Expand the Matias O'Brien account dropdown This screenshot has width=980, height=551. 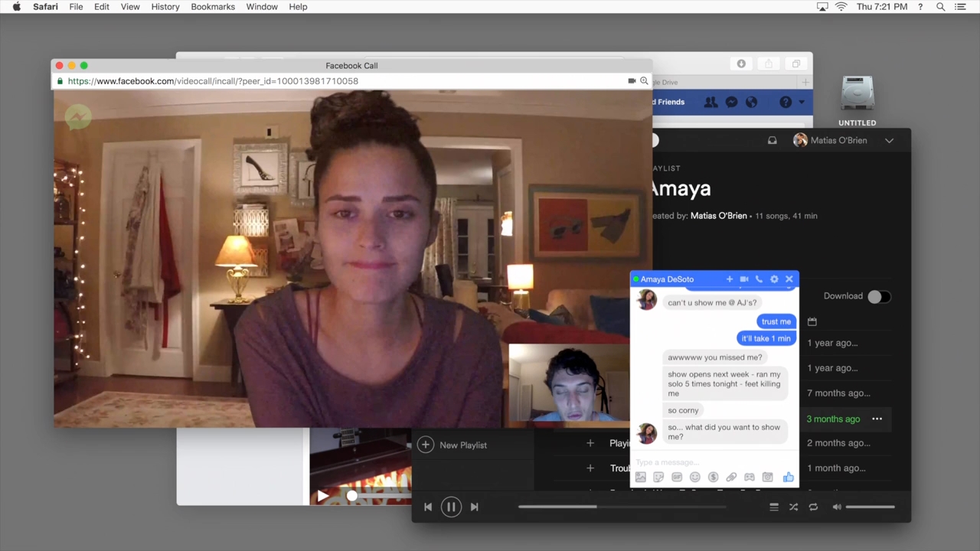[889, 141]
